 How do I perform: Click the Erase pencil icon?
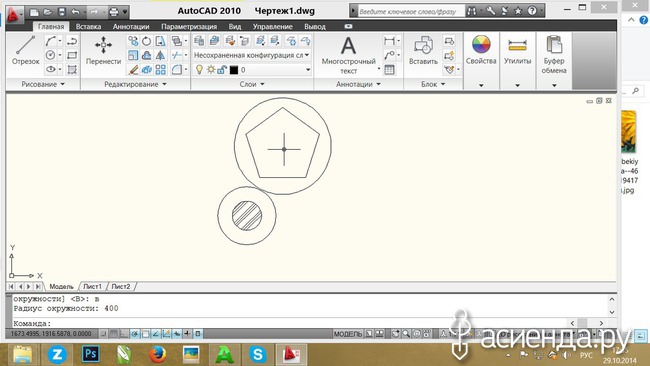click(x=133, y=70)
